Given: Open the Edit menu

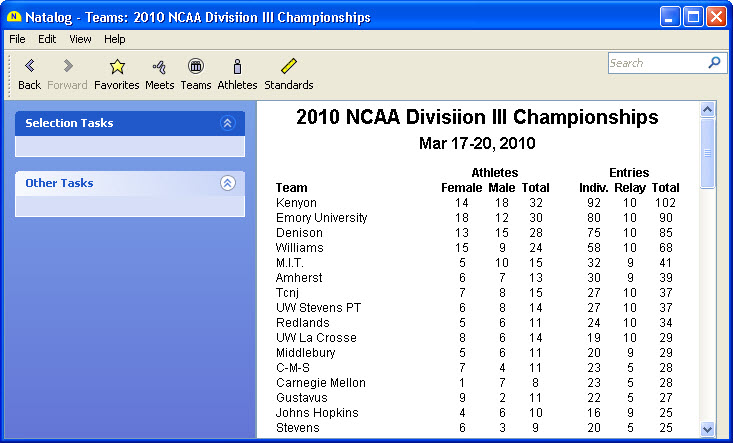Looking at the screenshot, I should tap(47, 39).
